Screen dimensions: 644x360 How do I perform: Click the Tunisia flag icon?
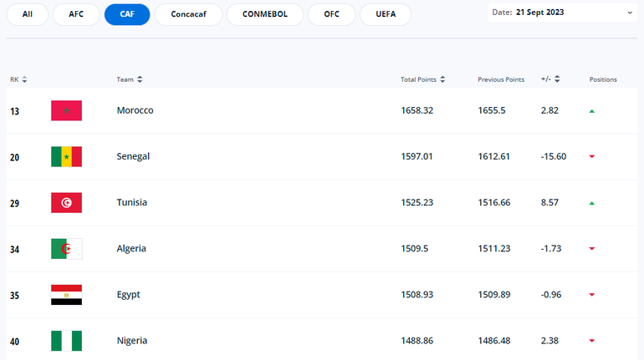[x=66, y=203]
